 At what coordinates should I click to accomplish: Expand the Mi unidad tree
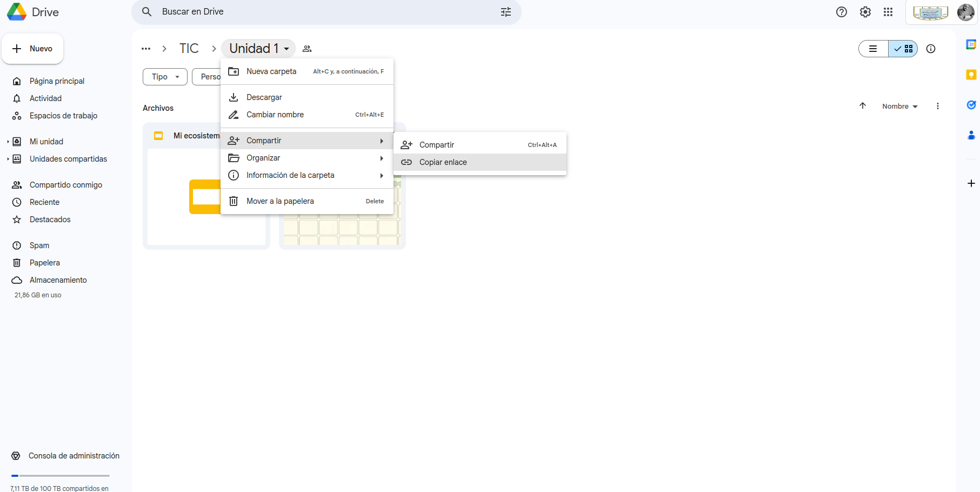[8, 142]
